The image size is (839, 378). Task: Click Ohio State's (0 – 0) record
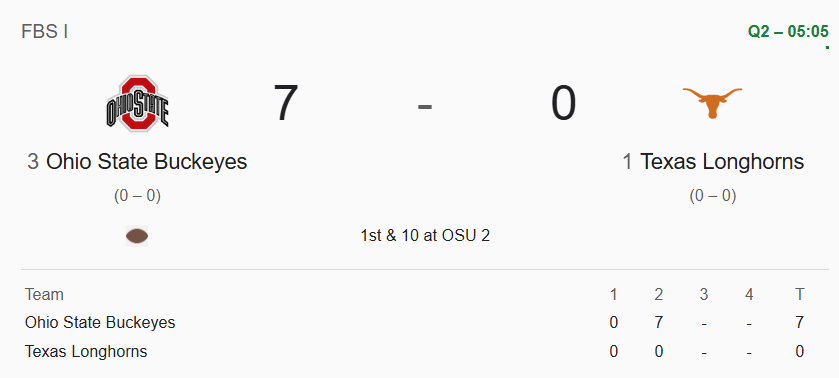(138, 196)
